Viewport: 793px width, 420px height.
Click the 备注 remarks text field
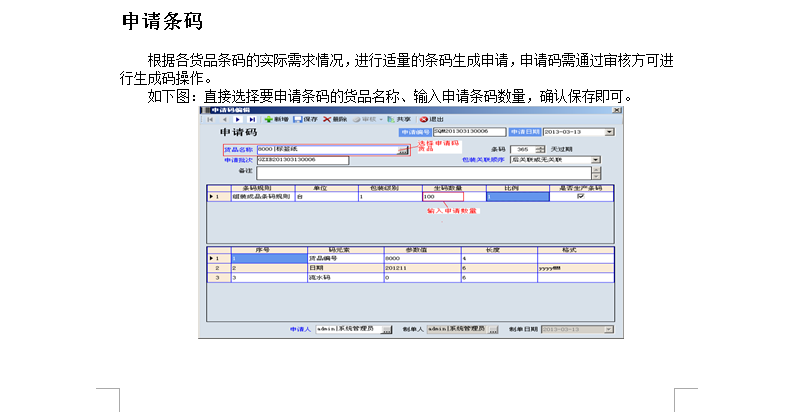tap(430, 172)
